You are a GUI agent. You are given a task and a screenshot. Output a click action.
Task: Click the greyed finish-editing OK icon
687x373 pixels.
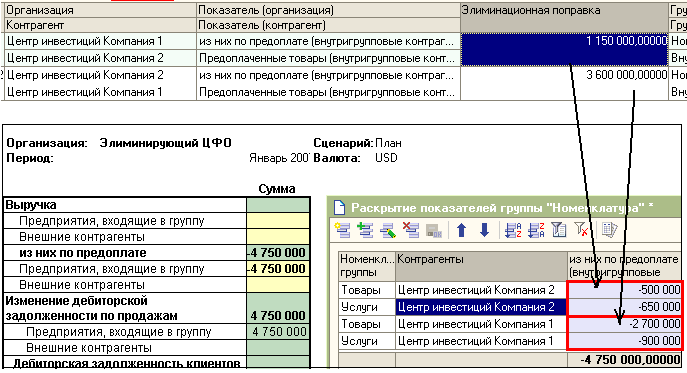pyautogui.click(x=434, y=231)
